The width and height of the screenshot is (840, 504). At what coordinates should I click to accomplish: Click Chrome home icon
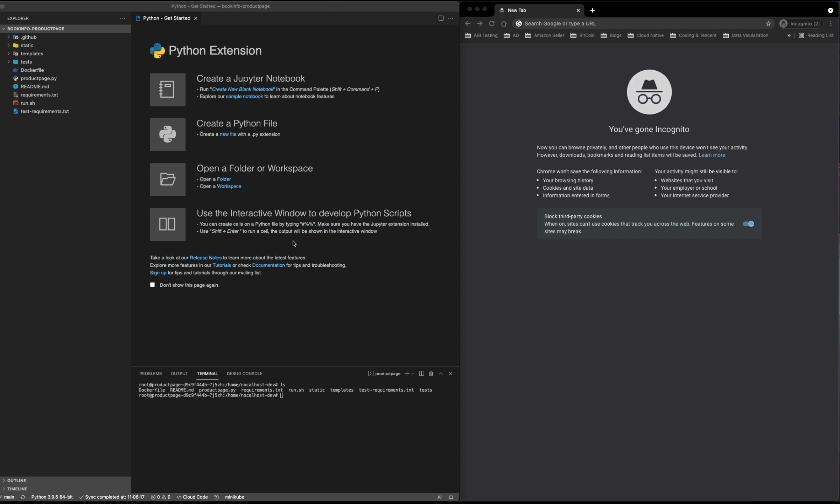[504, 23]
